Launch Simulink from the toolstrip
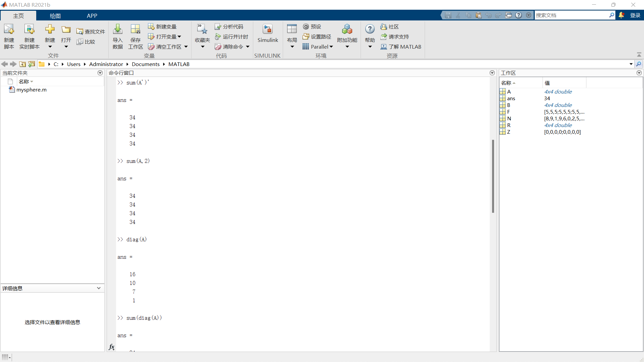Viewport: 644px width, 362px height. point(268,34)
